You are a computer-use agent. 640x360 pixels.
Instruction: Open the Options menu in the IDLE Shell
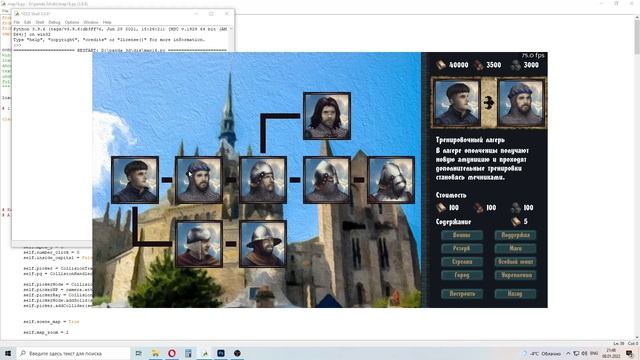72,22
